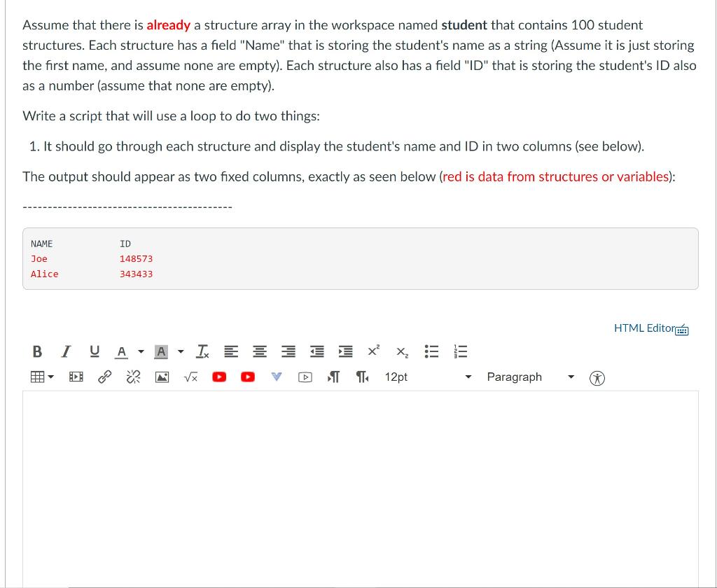Image resolution: width=717 pixels, height=588 pixels.
Task: Open the table dropdown arrow
Action: 51,377
